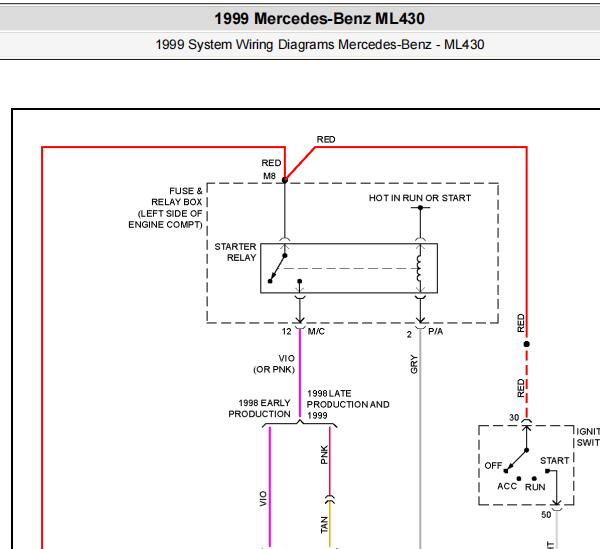
Task: Click the '1998 EARLY PRODUCTION' note
Action: pyautogui.click(x=259, y=408)
